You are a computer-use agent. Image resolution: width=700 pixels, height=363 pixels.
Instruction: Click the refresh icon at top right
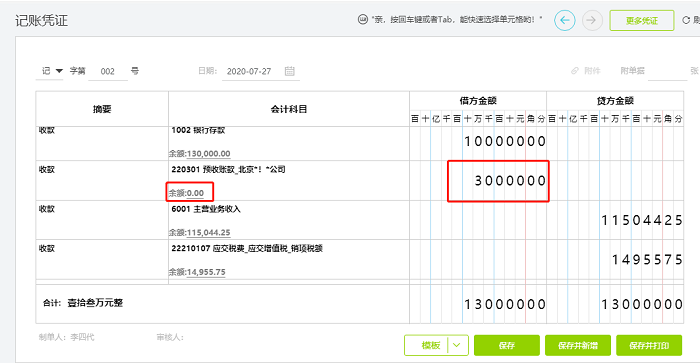pyautogui.click(x=686, y=20)
